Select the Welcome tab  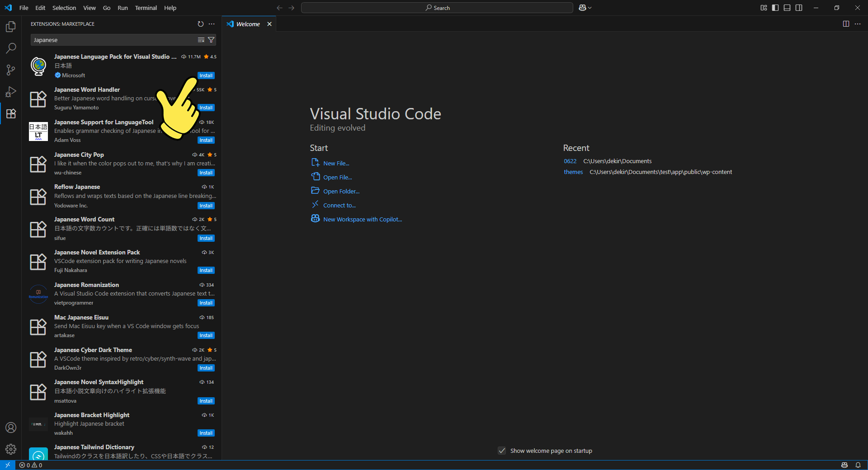(x=248, y=24)
